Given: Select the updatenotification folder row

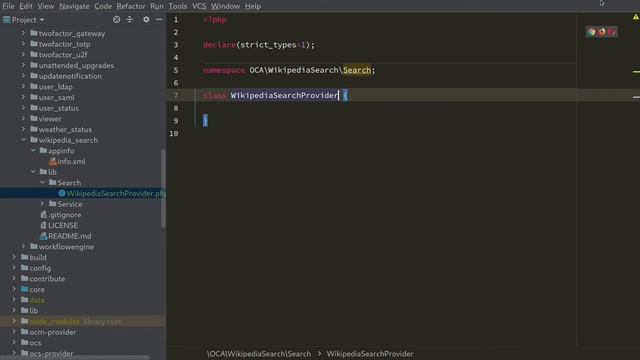Looking at the screenshot, I should [x=83, y=76].
